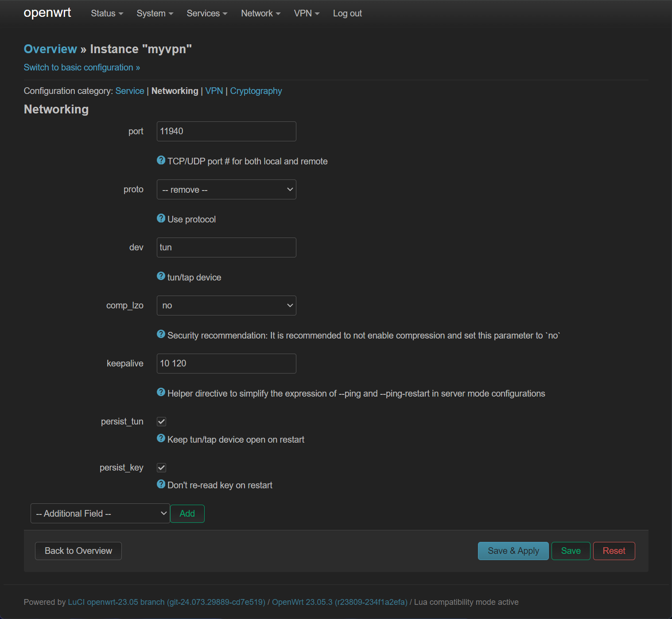Click the openwrt brand logo
This screenshot has width=672, height=619.
point(47,13)
